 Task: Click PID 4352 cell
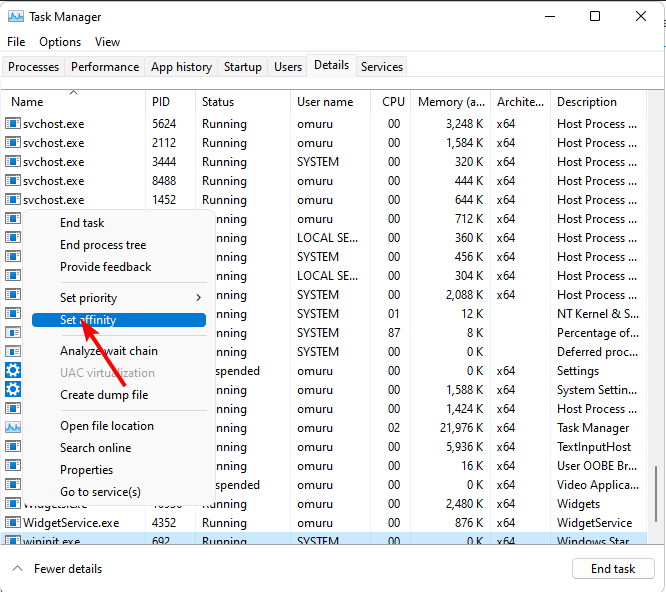(164, 523)
